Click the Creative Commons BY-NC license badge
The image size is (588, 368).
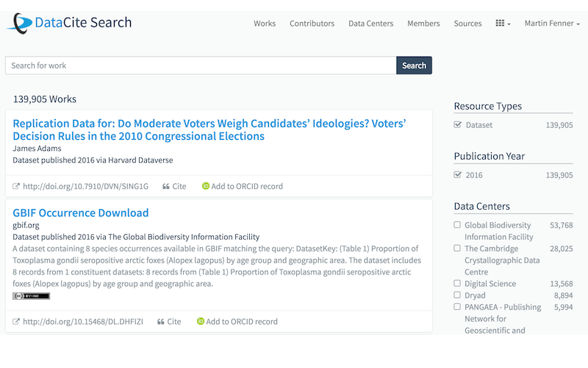(31, 296)
